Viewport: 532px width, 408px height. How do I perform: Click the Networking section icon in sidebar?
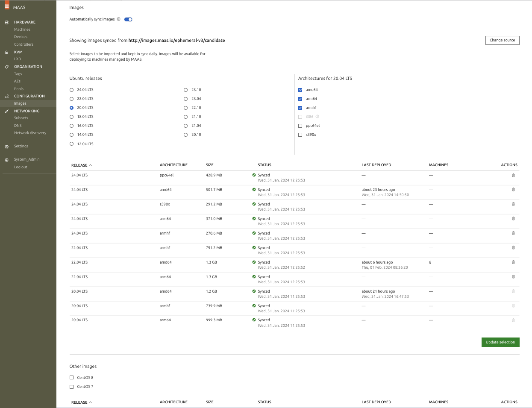(x=6, y=111)
